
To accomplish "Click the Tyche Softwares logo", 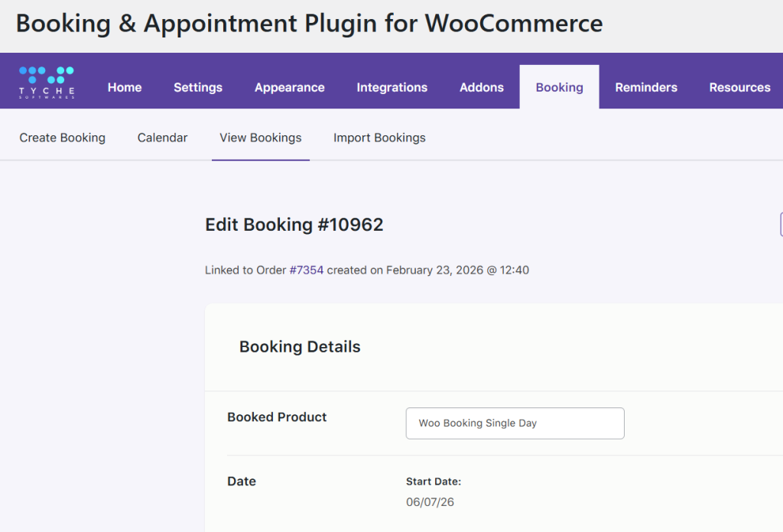I will click(47, 83).
